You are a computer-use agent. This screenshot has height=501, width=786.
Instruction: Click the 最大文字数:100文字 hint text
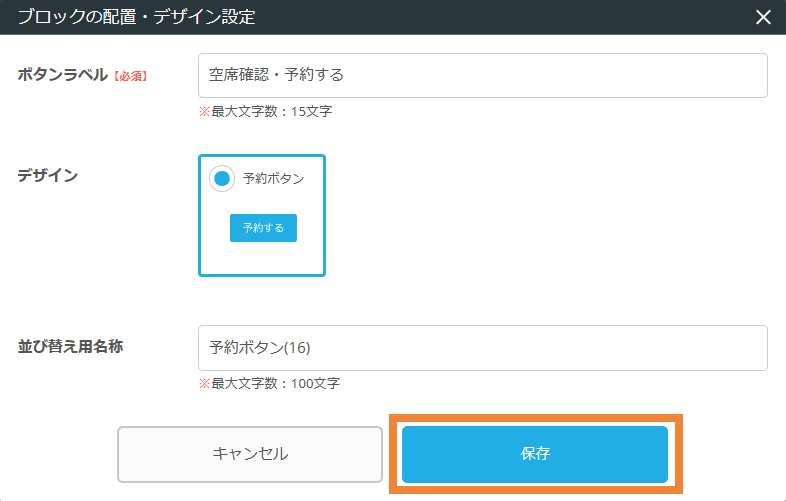pyautogui.click(x=275, y=383)
